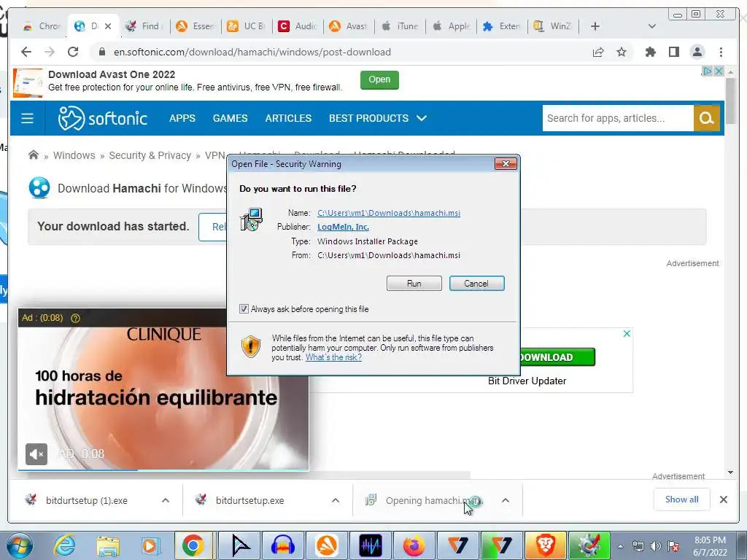Open Softonic hamburger menu

coord(27,118)
